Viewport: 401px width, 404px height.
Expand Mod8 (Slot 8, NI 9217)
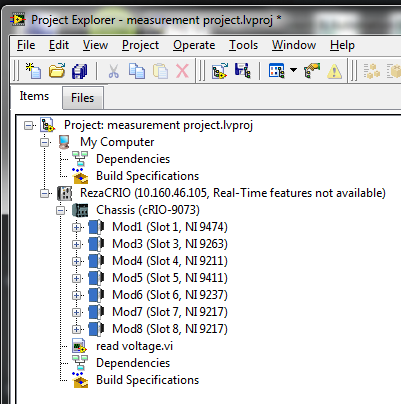point(76,330)
